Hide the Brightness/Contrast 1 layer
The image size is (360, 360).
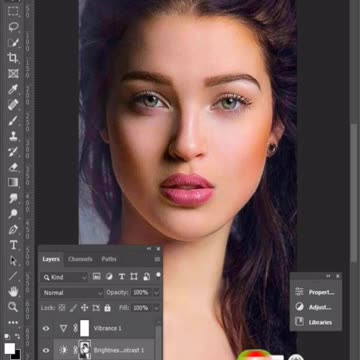coord(46,350)
